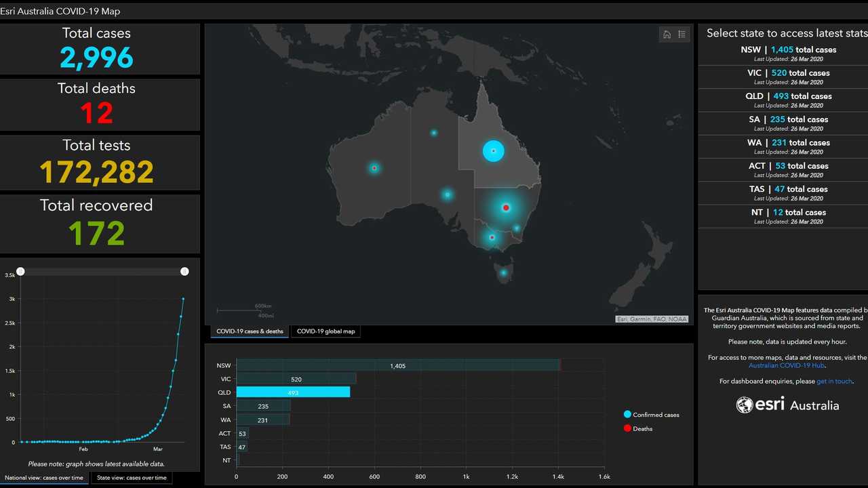
Task: Click the ACT case marker on the map
Action: [x=516, y=228]
